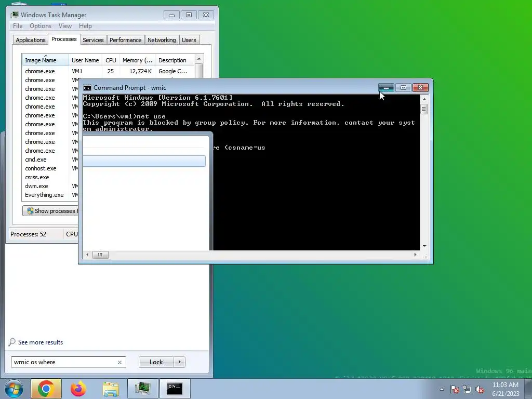Open Action Center flag icon
This screenshot has height=399, width=532.
pyautogui.click(x=455, y=389)
